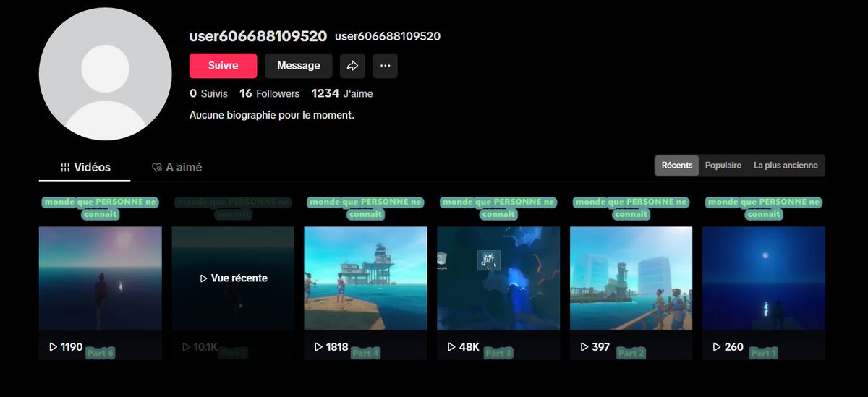Image resolution: width=868 pixels, height=397 pixels.
Task: Click the Part 1 caption label
Action: click(x=764, y=354)
